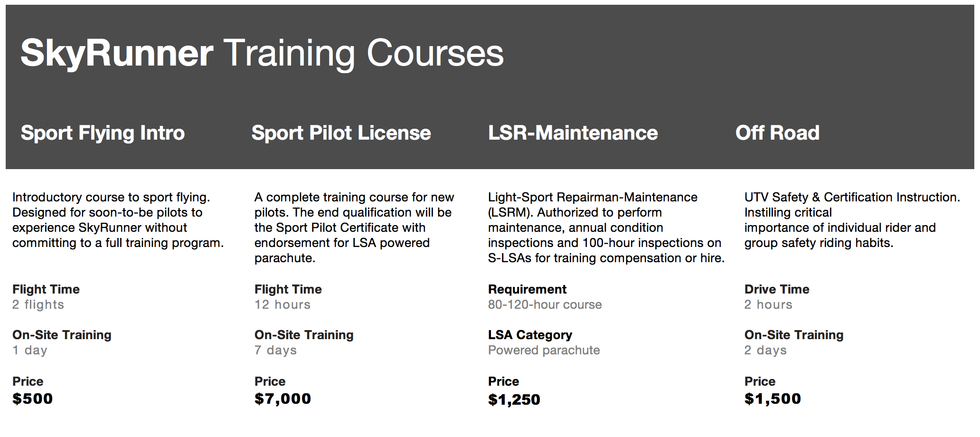This screenshot has width=980, height=437.
Task: Click the 'Powered parachute' LSA Category value
Action: click(x=544, y=350)
